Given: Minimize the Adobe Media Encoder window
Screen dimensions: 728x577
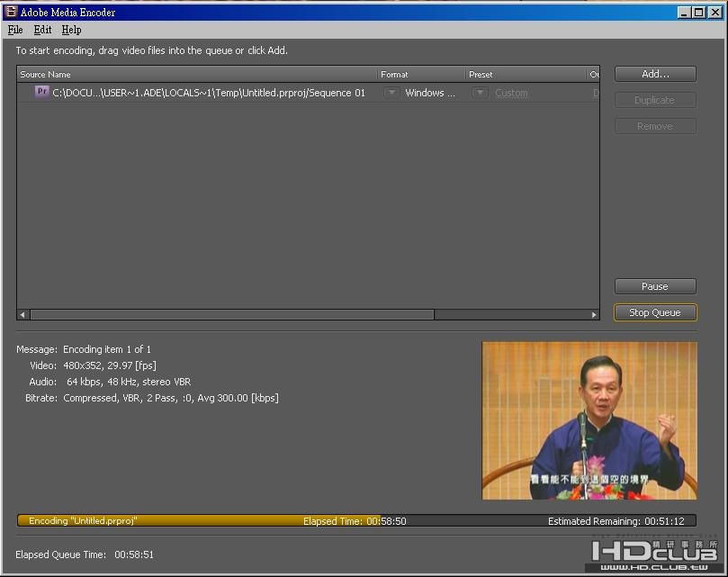Looking at the screenshot, I should (x=683, y=13).
